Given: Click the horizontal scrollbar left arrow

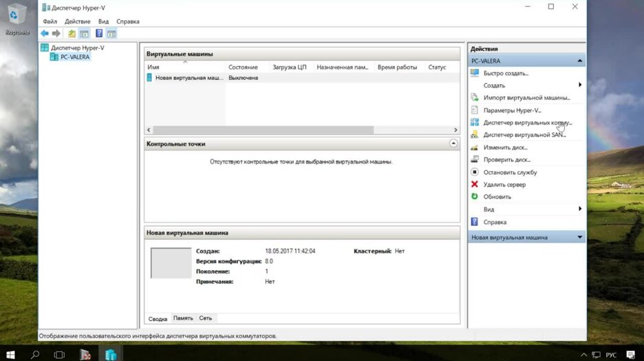Looking at the screenshot, I should [x=149, y=130].
